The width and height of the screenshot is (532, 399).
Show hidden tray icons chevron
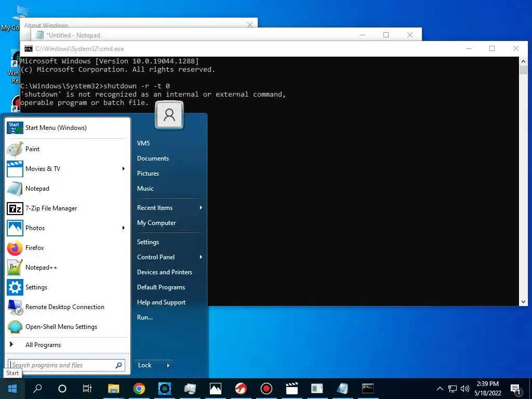pyautogui.click(x=440, y=389)
